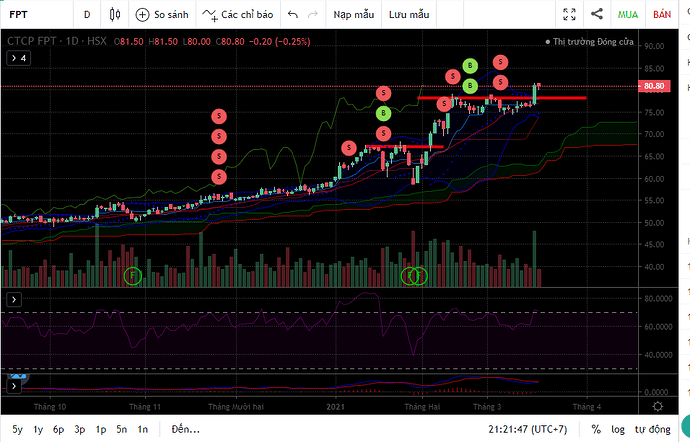
Task: Click the -0.20 (-0.25%) change value
Action: click(x=280, y=42)
